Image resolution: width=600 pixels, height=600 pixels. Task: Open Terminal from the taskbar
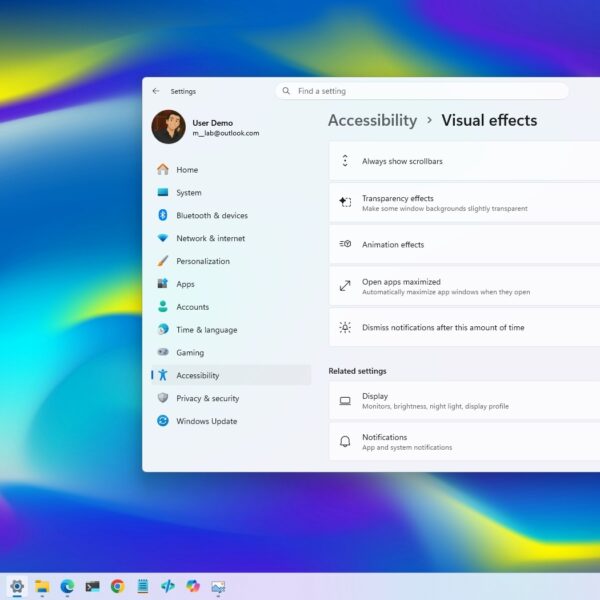[x=92, y=586]
